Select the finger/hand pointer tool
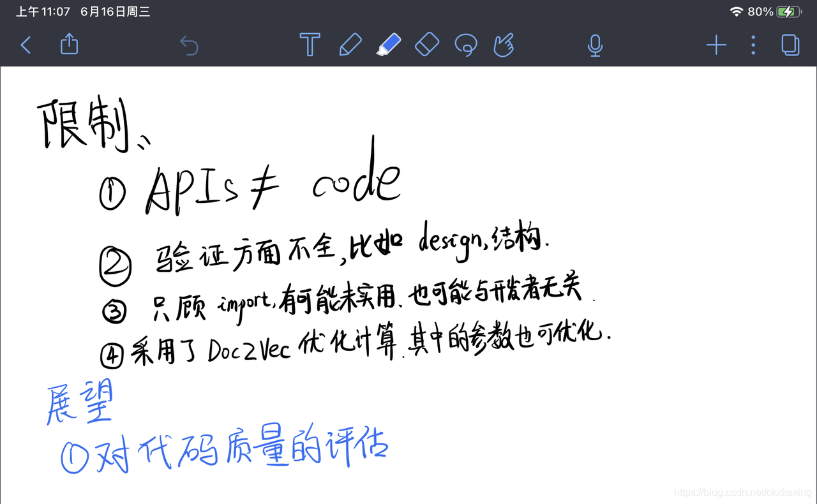This screenshot has height=504, width=817. 504,45
